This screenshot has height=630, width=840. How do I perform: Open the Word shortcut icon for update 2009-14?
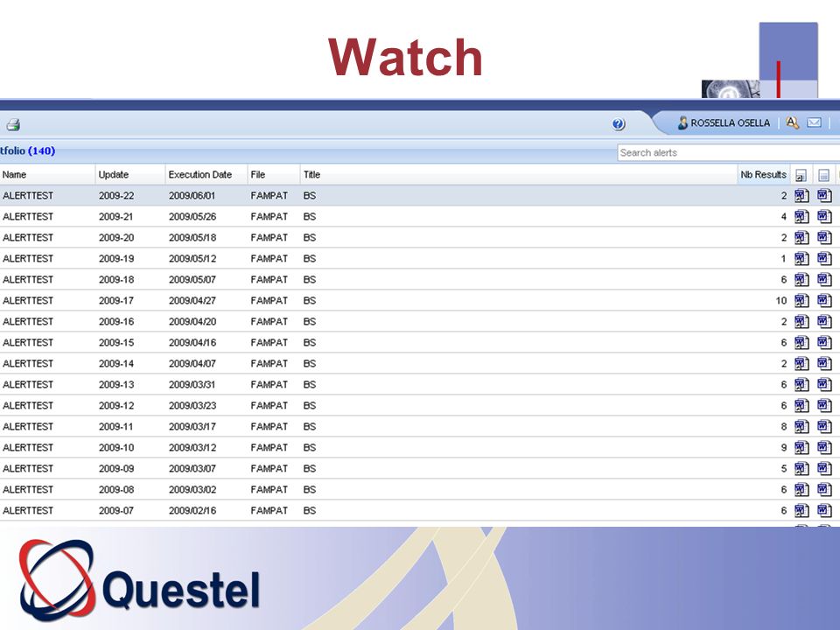point(801,363)
